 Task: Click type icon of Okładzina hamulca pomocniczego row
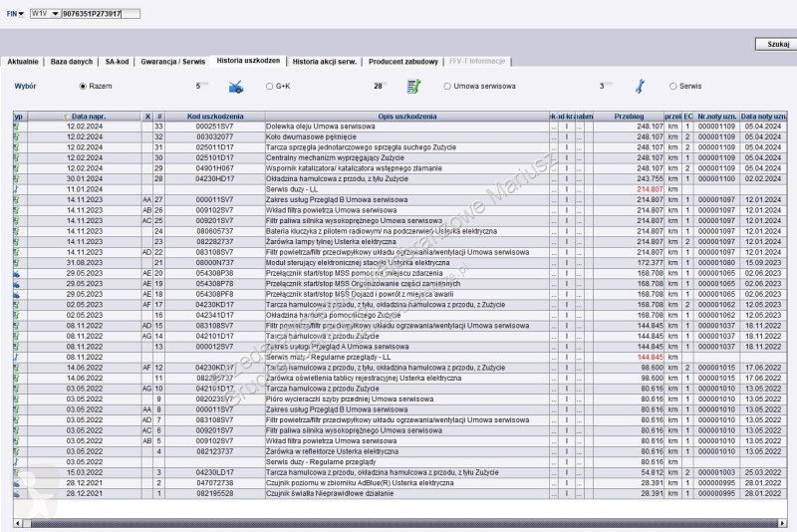click(x=16, y=315)
